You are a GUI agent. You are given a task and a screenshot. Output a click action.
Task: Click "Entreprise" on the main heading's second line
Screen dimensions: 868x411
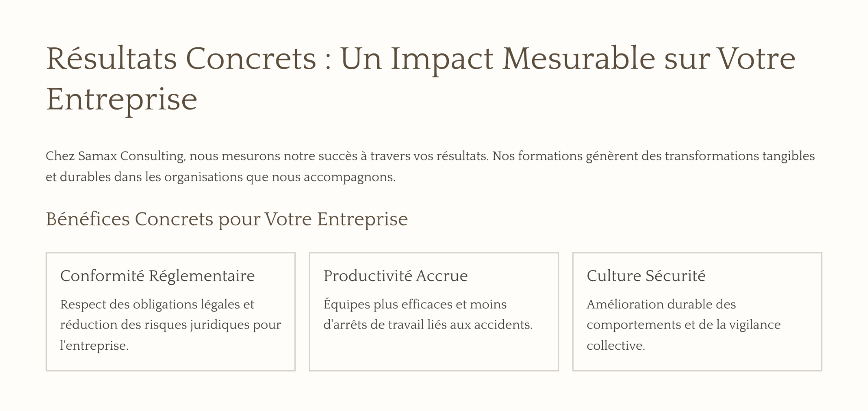point(122,99)
